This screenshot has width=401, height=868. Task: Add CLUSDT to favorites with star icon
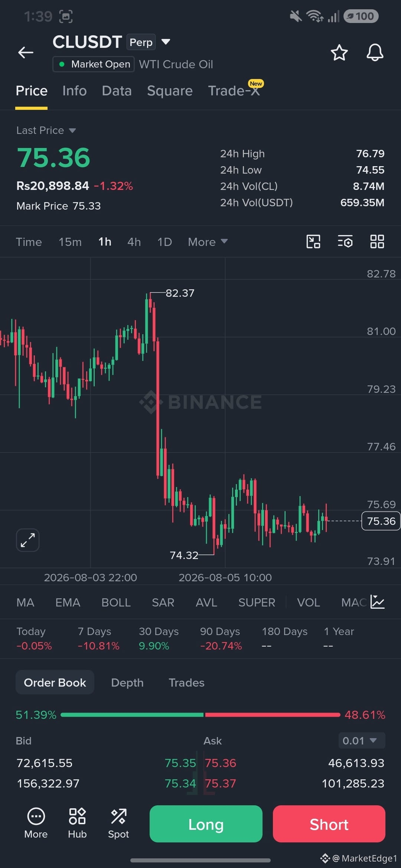(x=339, y=52)
